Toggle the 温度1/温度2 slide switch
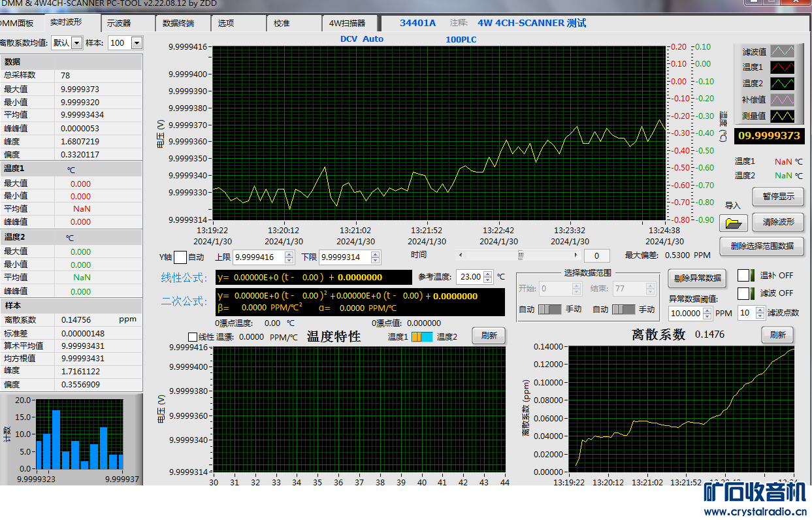This screenshot has width=812, height=520. pyautogui.click(x=421, y=337)
